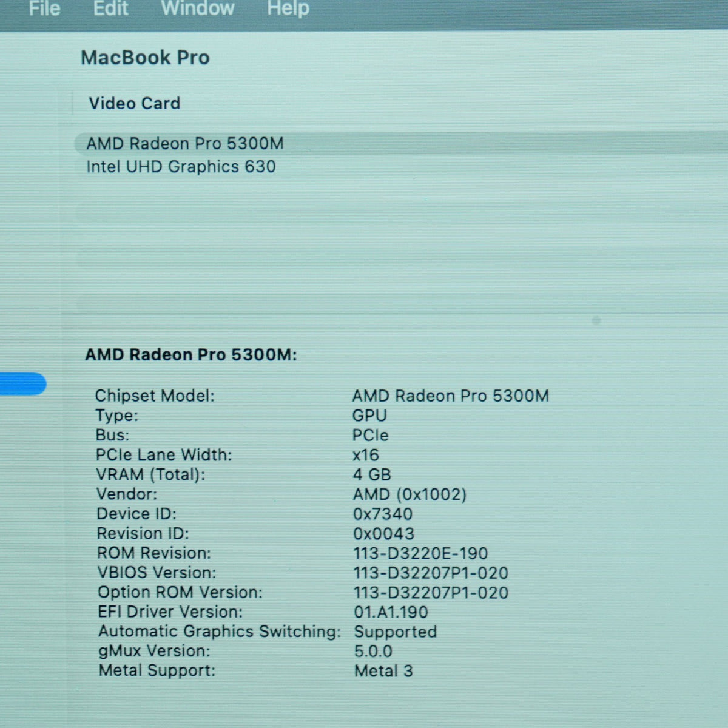Image resolution: width=728 pixels, height=728 pixels.
Task: Click the gMux Version value 5.0.0
Action: tap(373, 651)
